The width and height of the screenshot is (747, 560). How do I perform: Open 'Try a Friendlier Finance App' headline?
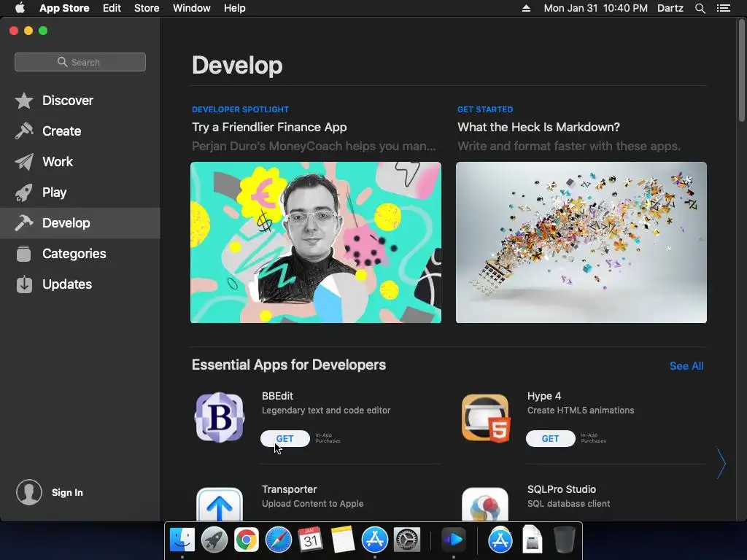tap(269, 127)
